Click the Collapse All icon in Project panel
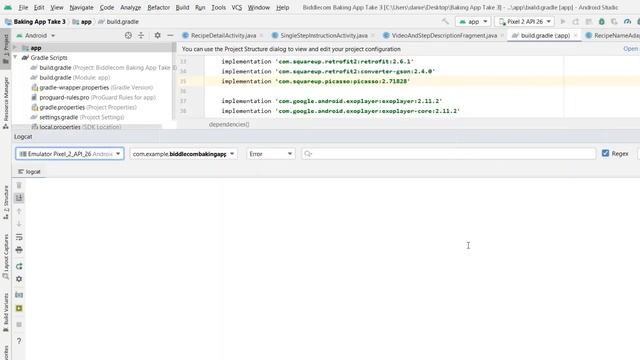 click(141, 36)
